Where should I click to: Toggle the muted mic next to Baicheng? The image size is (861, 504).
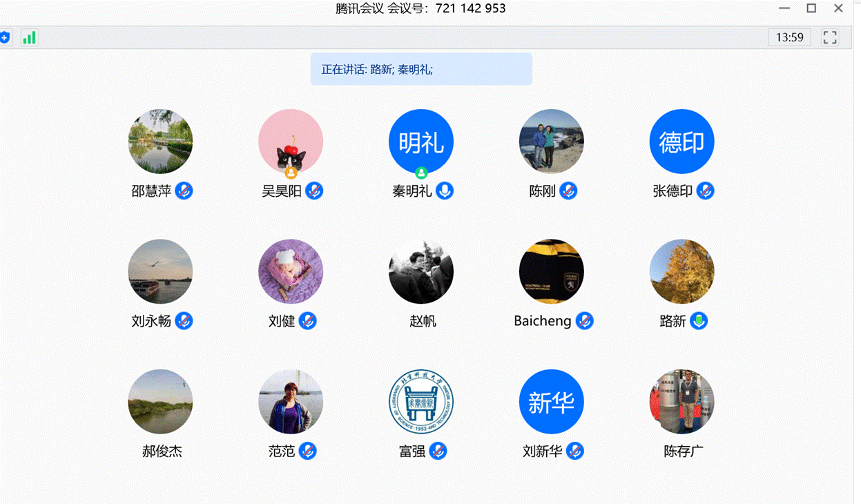click(x=585, y=321)
